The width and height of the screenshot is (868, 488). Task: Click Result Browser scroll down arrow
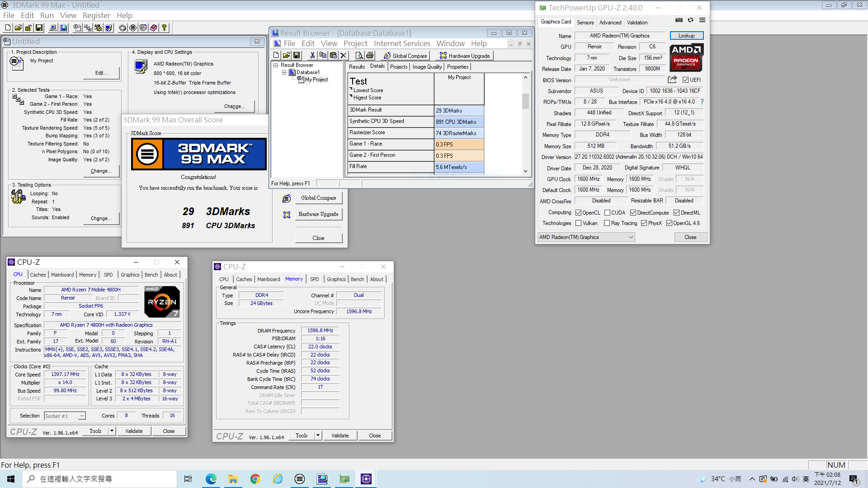[525, 171]
